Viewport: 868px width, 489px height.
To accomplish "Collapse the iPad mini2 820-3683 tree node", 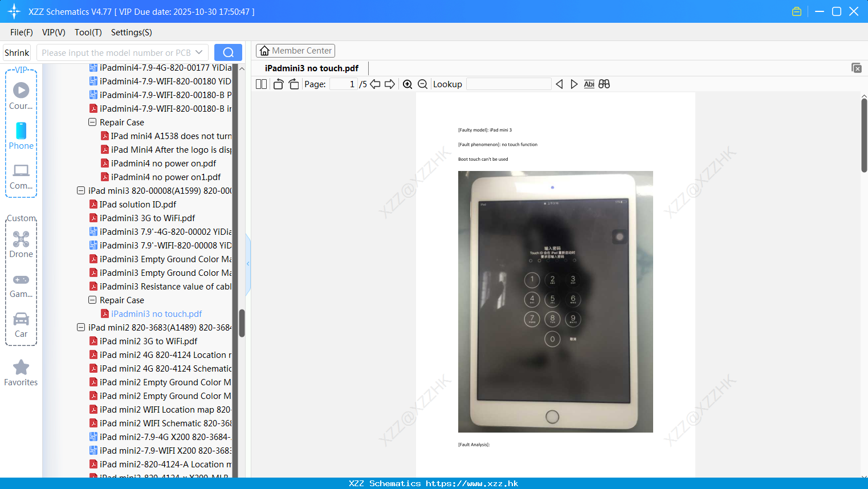I will click(x=81, y=328).
